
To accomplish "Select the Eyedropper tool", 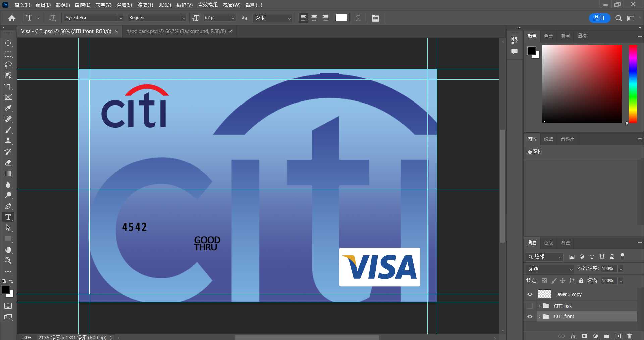I will pos(8,108).
